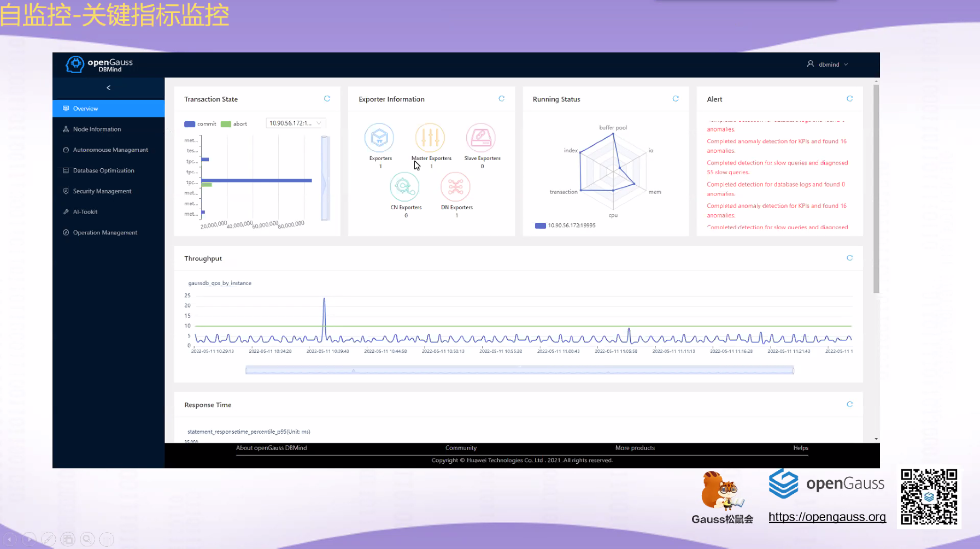This screenshot has width=980, height=549.
Task: Refresh the Alert panel
Action: (850, 99)
